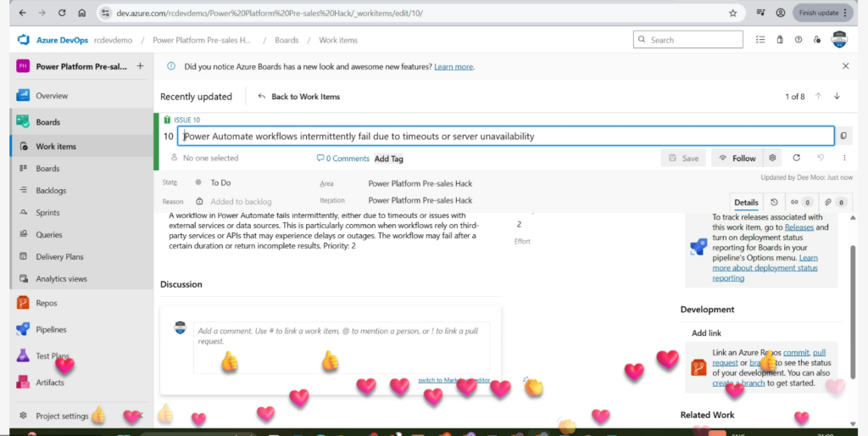Click the commit link
The image size is (868, 436).
(797, 352)
